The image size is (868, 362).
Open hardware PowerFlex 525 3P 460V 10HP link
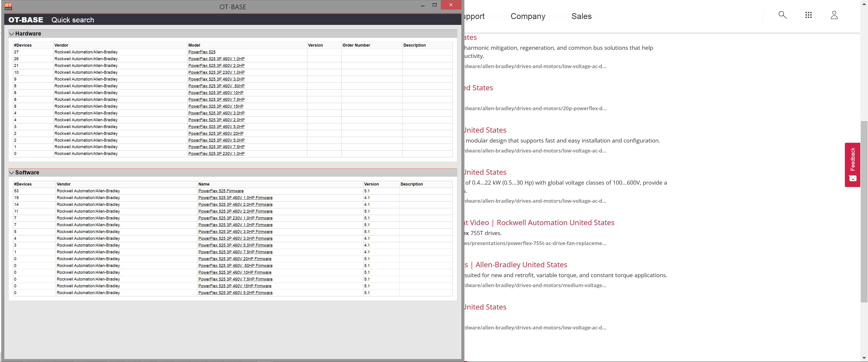click(x=216, y=93)
